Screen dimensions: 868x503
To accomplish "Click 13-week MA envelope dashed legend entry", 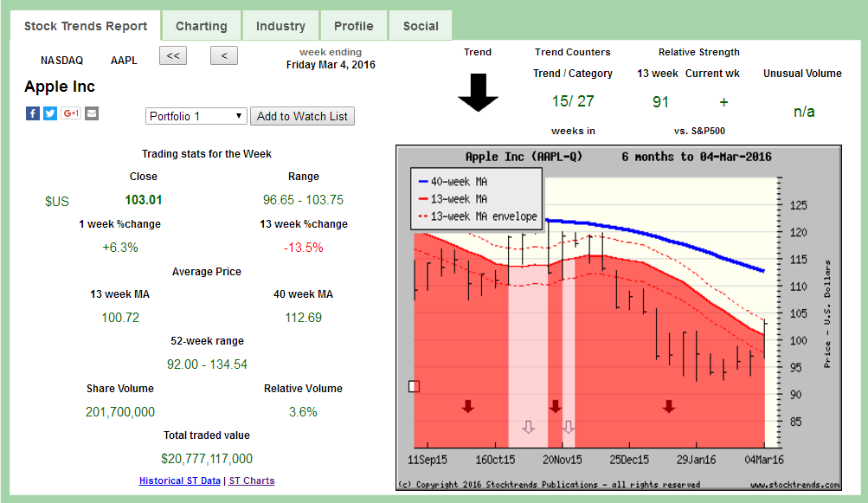I will (x=478, y=216).
